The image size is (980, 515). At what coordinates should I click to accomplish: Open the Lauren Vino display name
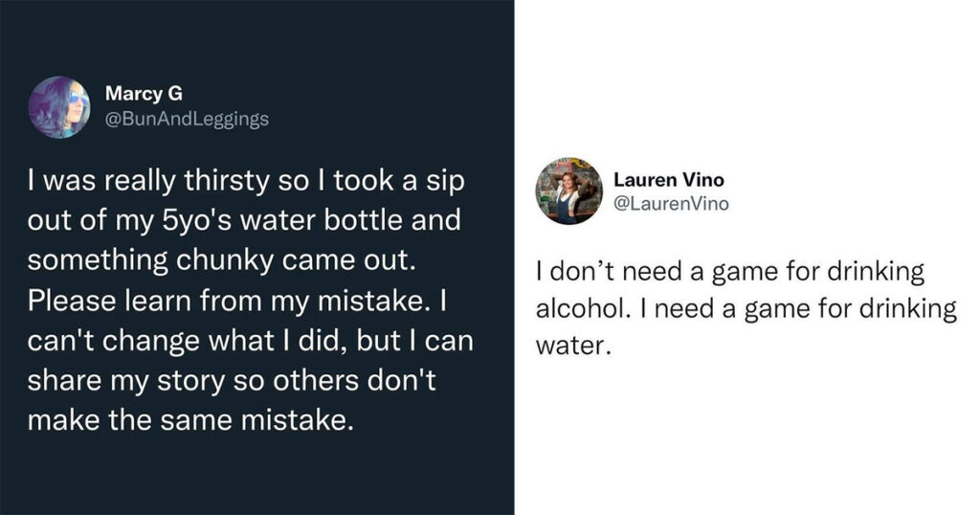coord(669,180)
